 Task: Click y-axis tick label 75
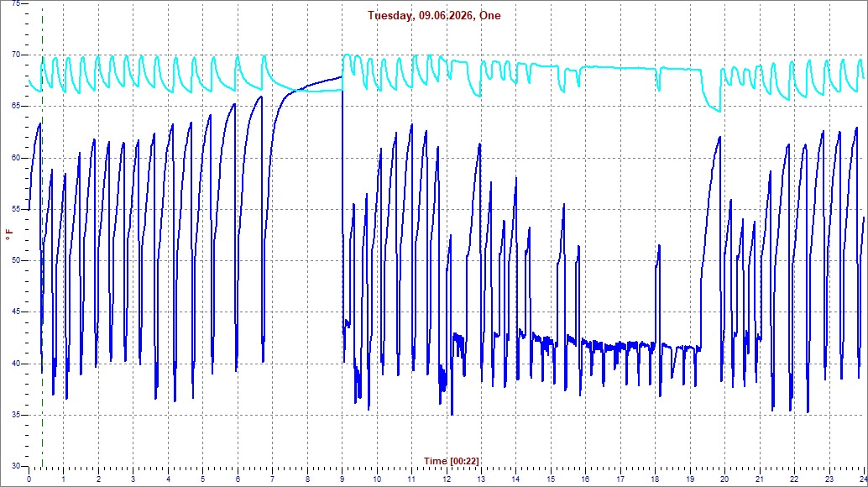coord(16,3)
